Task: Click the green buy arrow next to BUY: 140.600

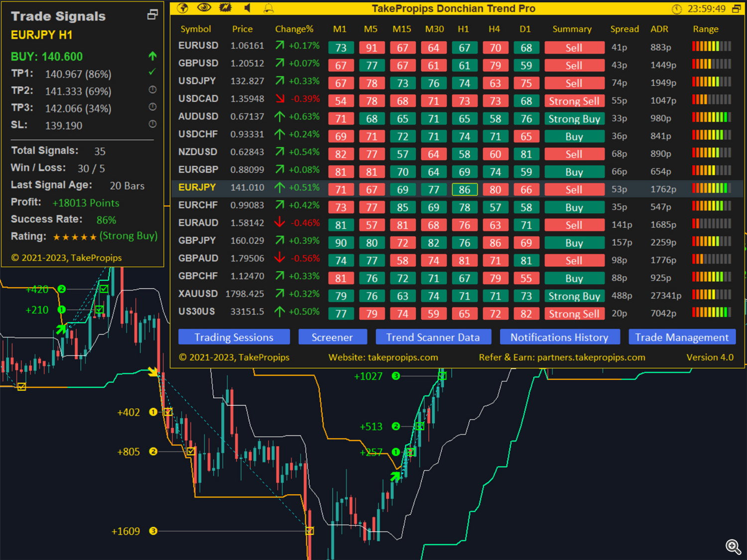Action: click(152, 56)
